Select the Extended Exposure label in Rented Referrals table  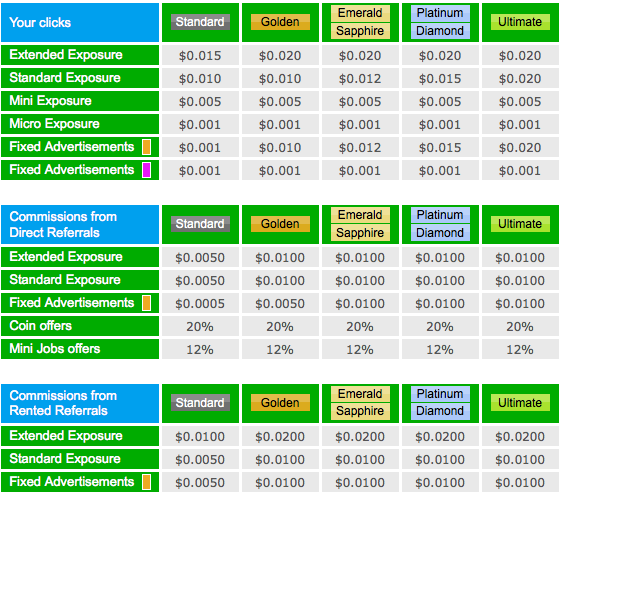80,436
